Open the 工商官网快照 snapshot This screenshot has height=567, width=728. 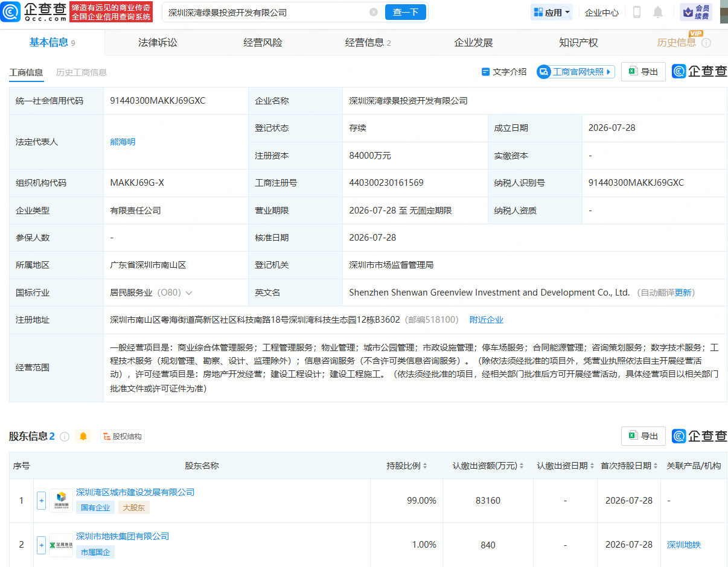coord(575,72)
